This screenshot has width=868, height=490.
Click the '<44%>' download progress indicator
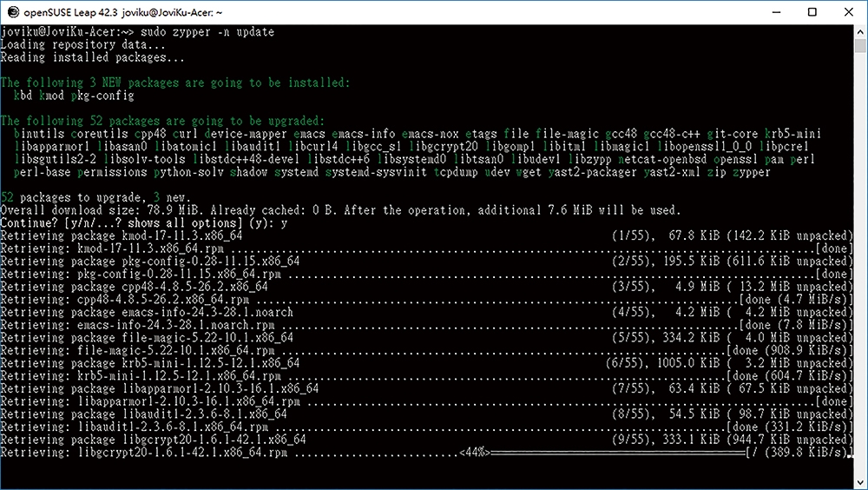point(475,453)
